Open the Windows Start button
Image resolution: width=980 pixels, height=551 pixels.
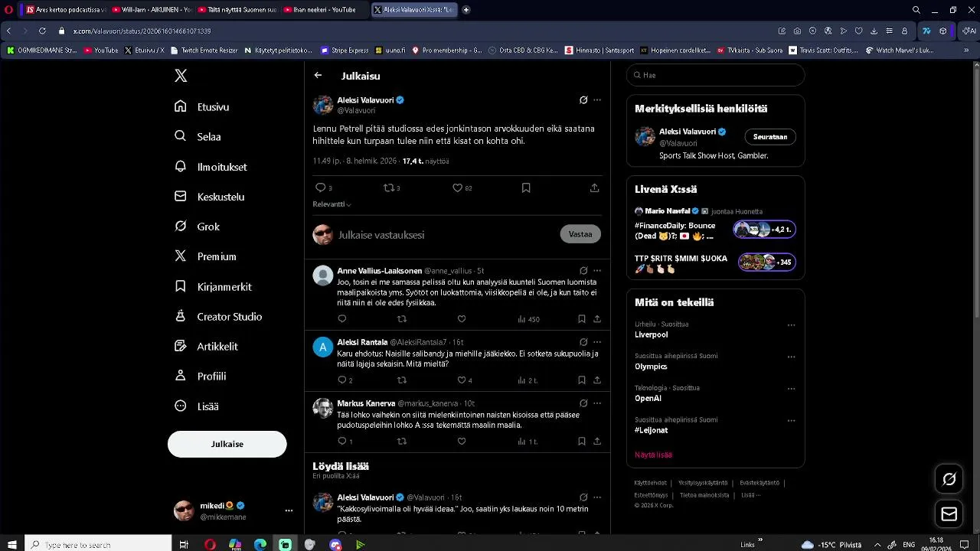pyautogui.click(x=12, y=545)
